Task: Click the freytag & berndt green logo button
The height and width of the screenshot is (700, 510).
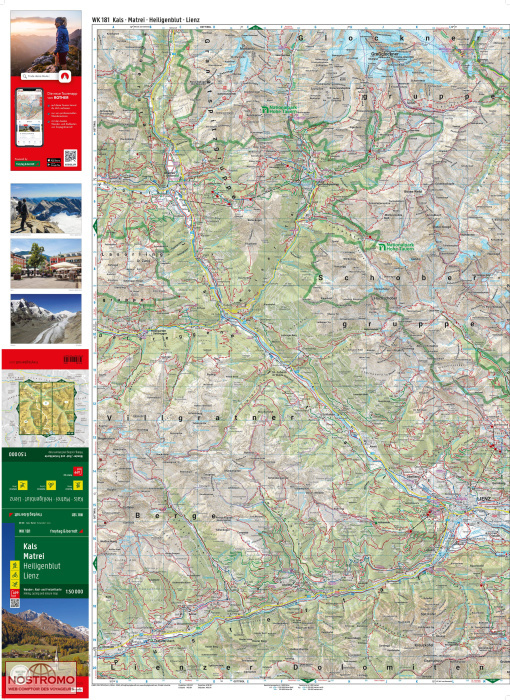Action: click(27, 164)
